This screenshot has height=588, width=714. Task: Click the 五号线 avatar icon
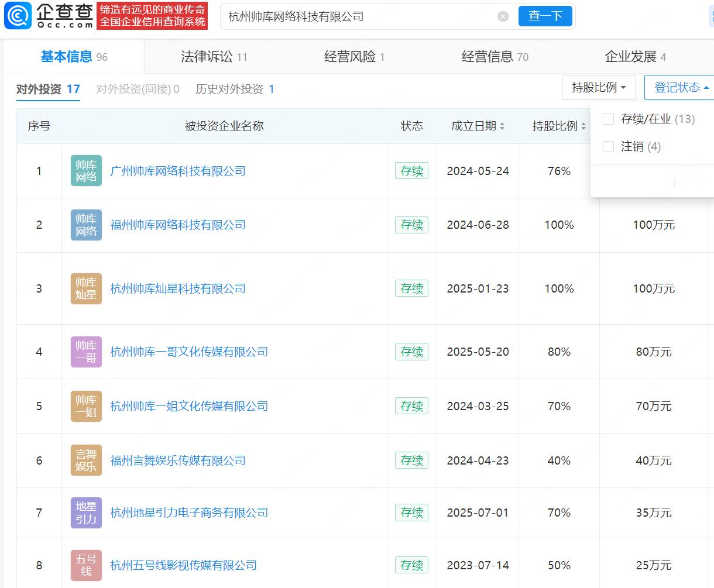85,565
